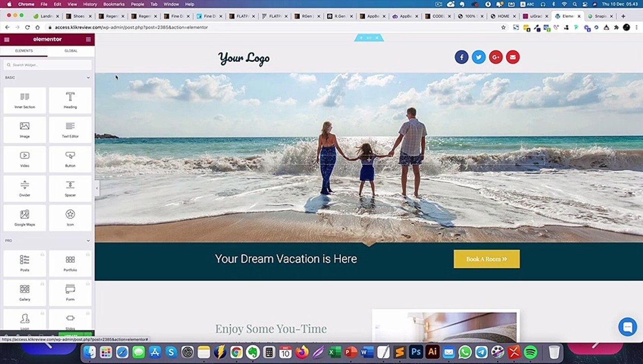Open the History menu in menu bar

90,4
